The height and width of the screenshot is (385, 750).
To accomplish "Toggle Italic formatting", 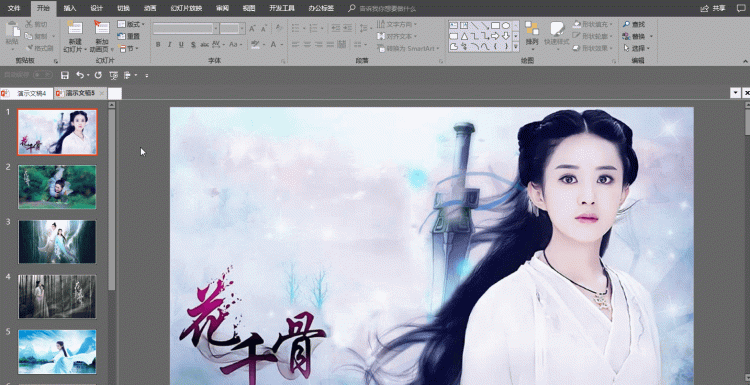I will pos(169,44).
